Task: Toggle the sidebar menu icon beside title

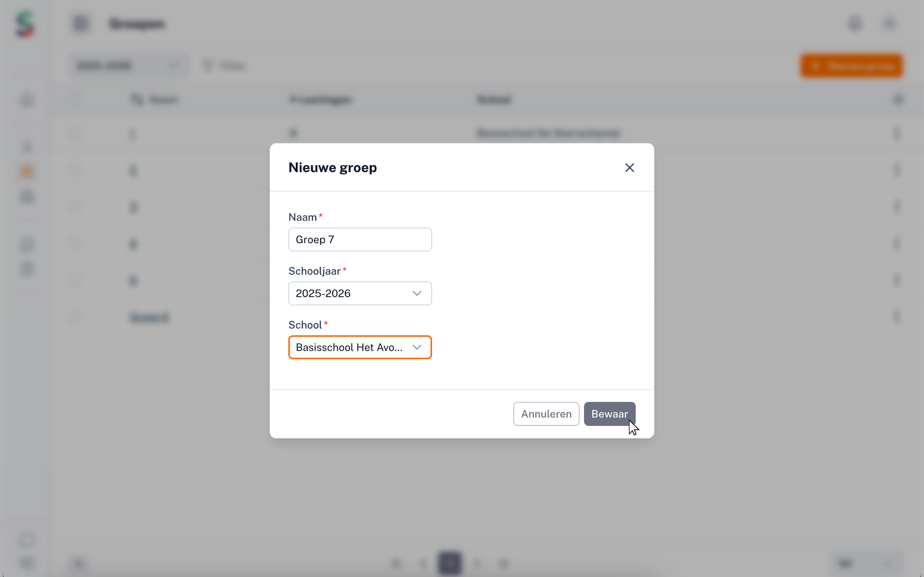Action: click(81, 24)
